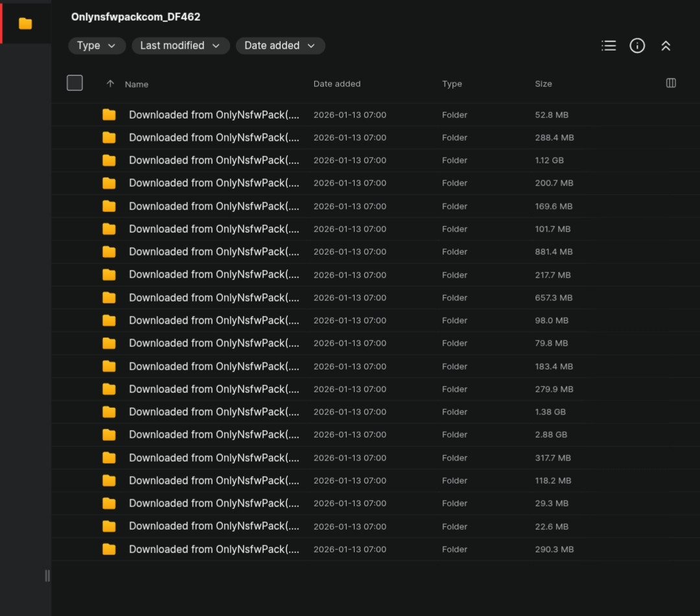Screen dimensions: 700x616
Task: Switch to list view layout
Action: (x=609, y=45)
